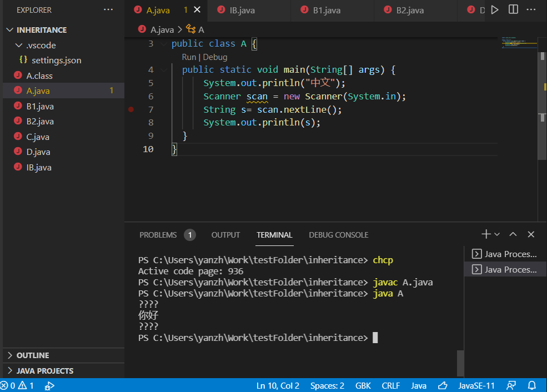
Task: Open Ln 10, Col 2 go-to-line
Action: click(278, 386)
